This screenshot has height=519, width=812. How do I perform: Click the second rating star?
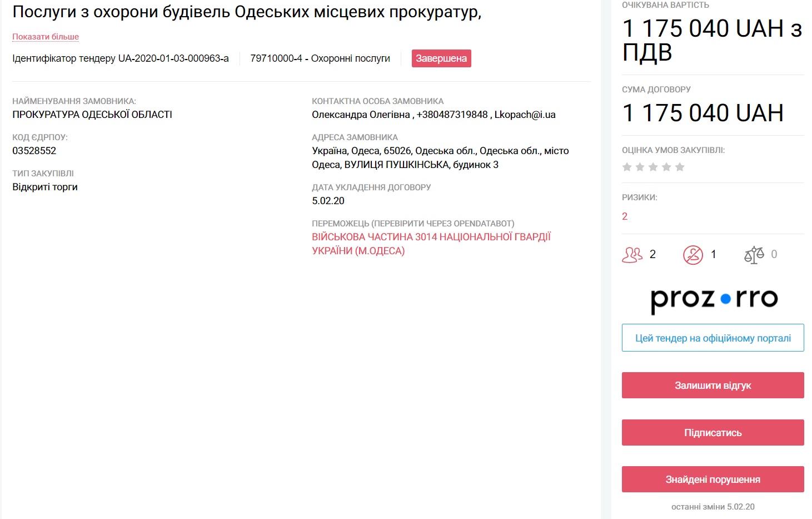pos(640,167)
